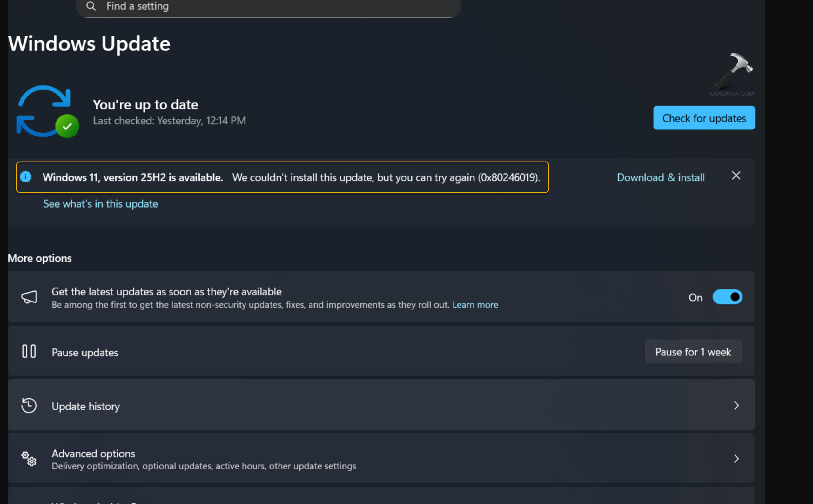
Task: Click the search magnifier icon
Action: [91, 6]
